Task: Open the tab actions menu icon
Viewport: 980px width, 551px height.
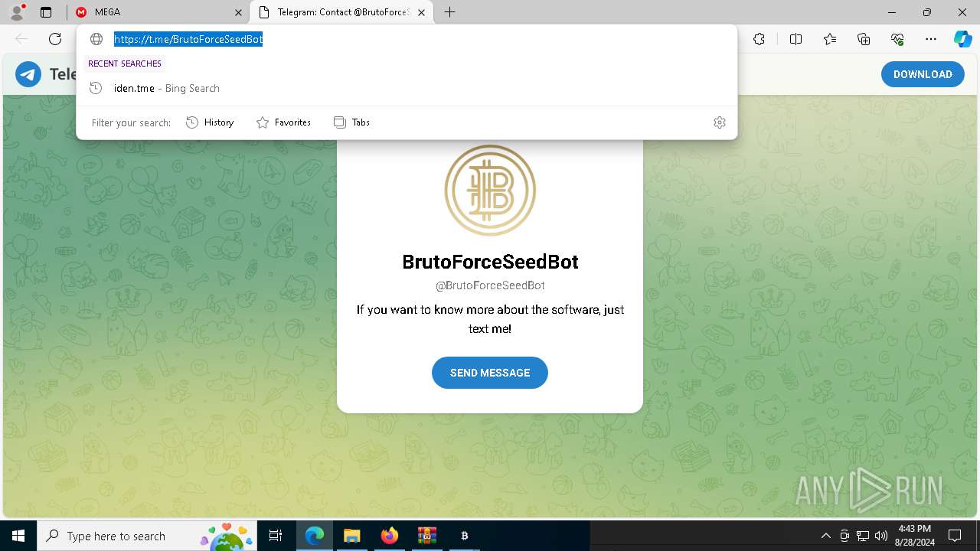Action: coord(46,12)
